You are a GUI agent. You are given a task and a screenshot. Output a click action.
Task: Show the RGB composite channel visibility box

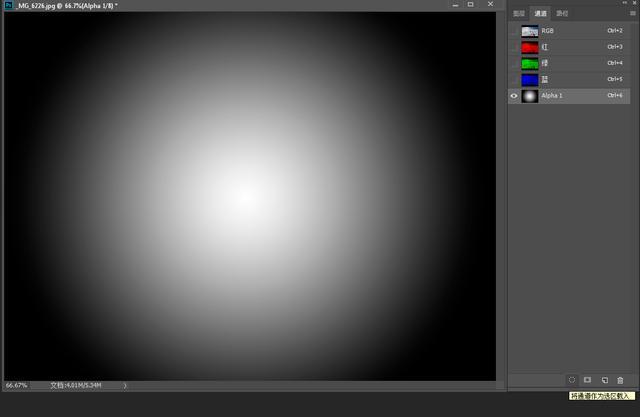514,31
